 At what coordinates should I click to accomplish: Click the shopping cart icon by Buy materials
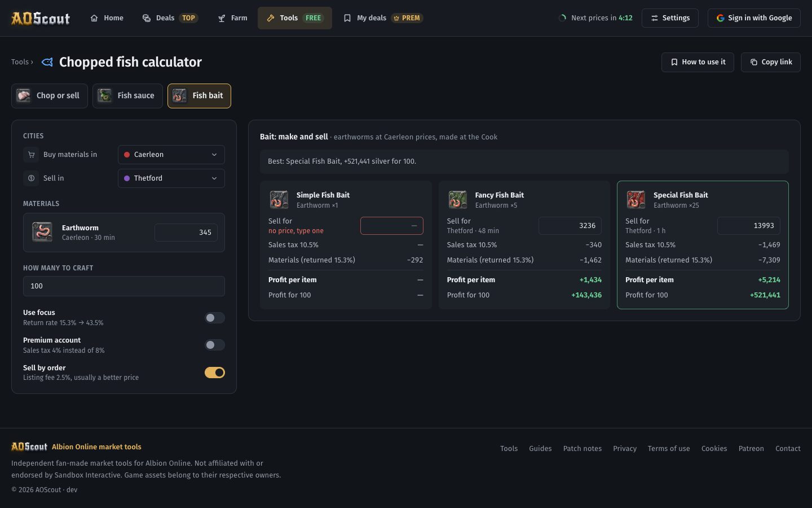[x=31, y=155]
